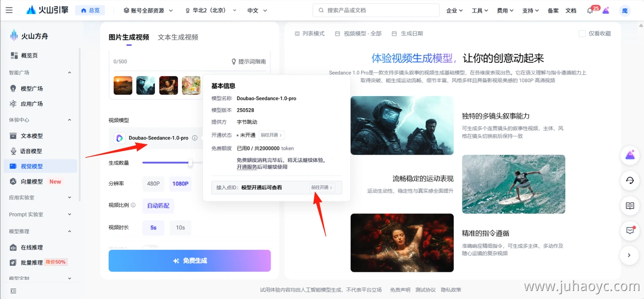Select the sunset leopard sample thumbnail
This screenshot has width=644, height=299.
pyautogui.click(x=123, y=86)
